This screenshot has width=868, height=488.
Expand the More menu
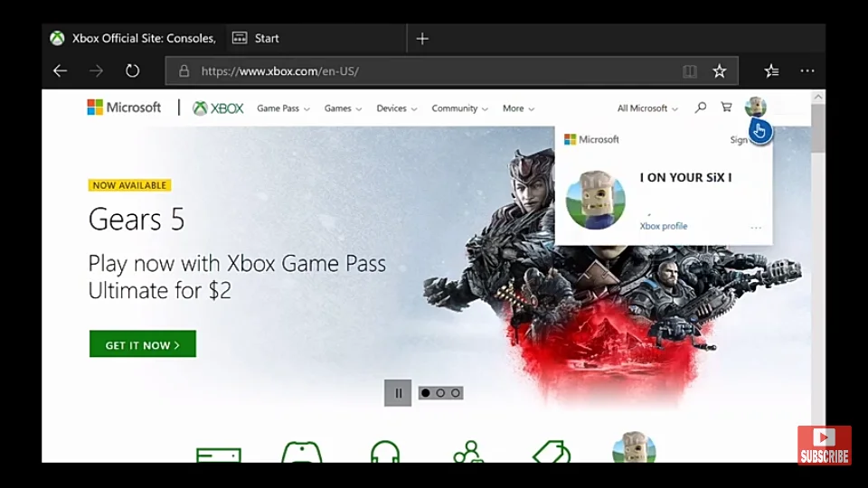pos(519,108)
